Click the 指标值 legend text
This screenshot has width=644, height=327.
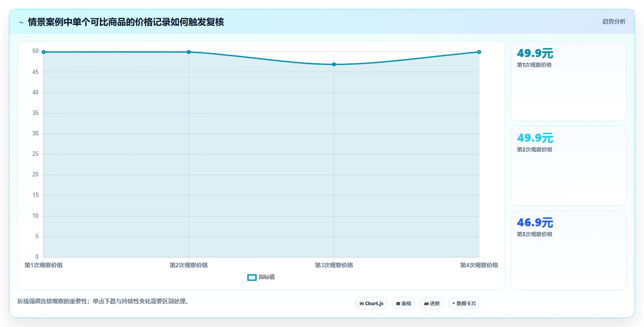[267, 277]
